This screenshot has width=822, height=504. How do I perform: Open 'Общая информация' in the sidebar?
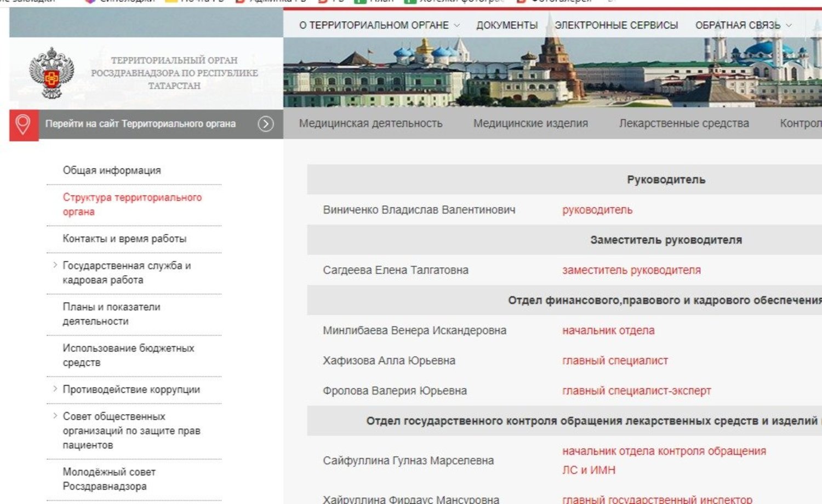pos(112,170)
